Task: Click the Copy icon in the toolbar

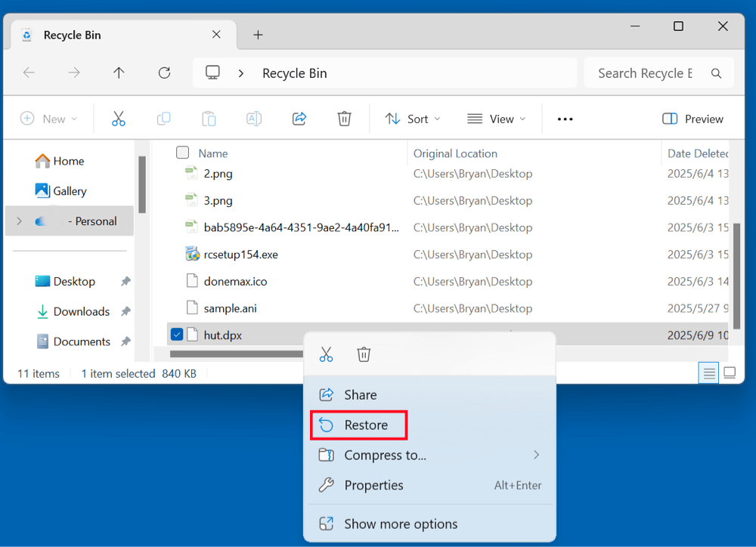Action: coord(163,119)
